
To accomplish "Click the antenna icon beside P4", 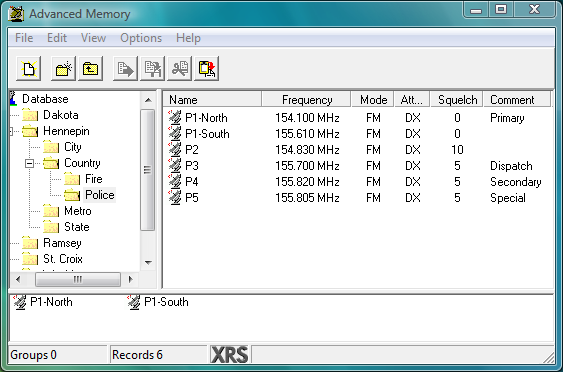I will click(x=175, y=181).
